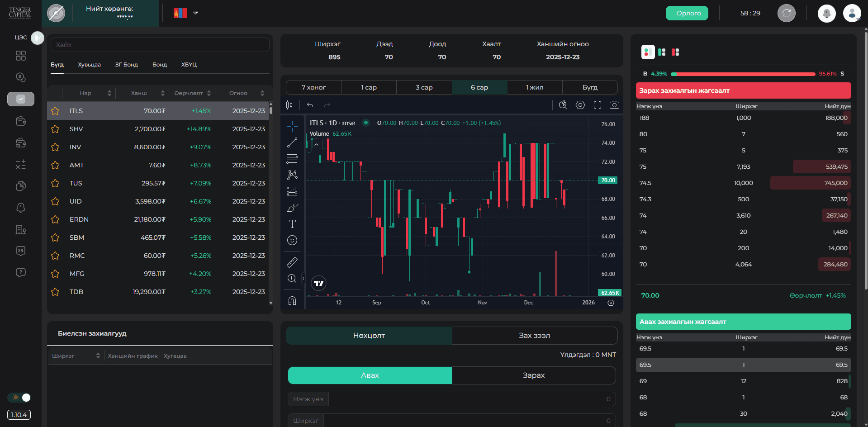Select the ruler measure tool
The image size is (868, 427).
click(292, 262)
